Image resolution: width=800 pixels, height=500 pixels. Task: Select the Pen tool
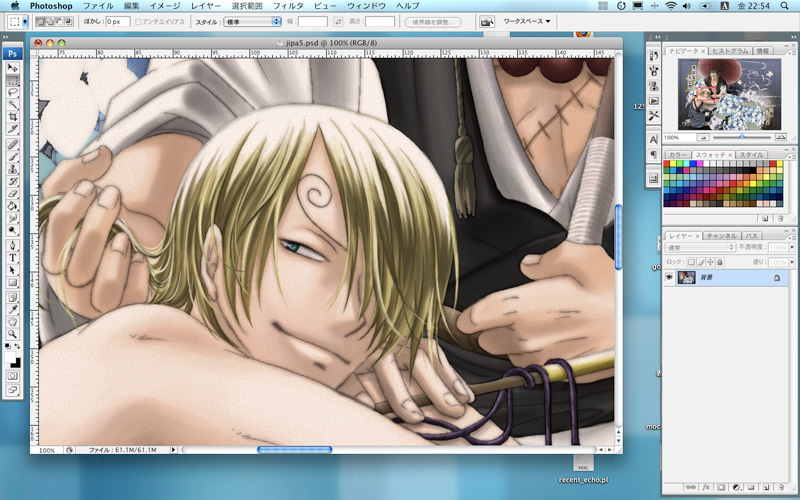(12, 245)
